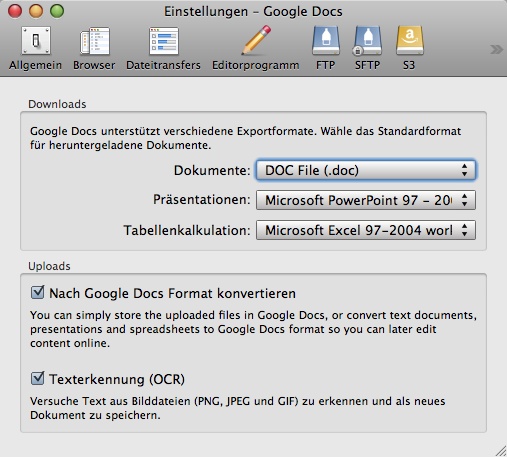The image size is (507, 457).
Task: Open the S3 Amazon drive icon
Action: point(409,41)
